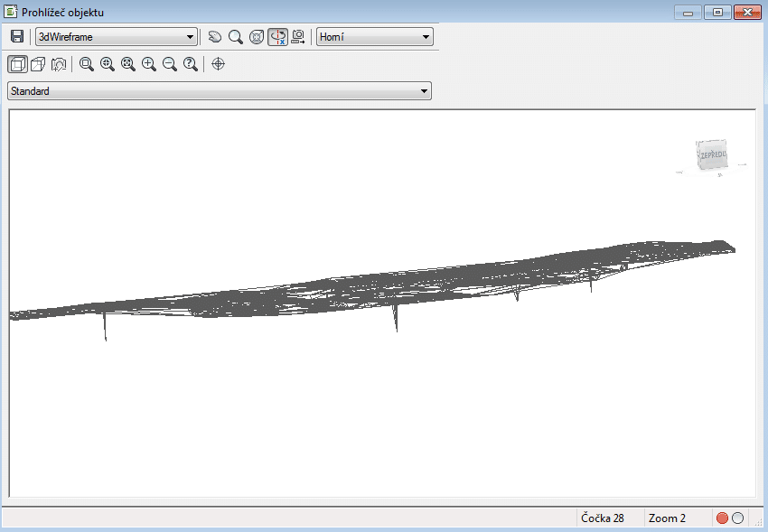This screenshot has width=768, height=532.
Task: Select the circular orbit tool icon
Action: pyautogui.click(x=257, y=37)
